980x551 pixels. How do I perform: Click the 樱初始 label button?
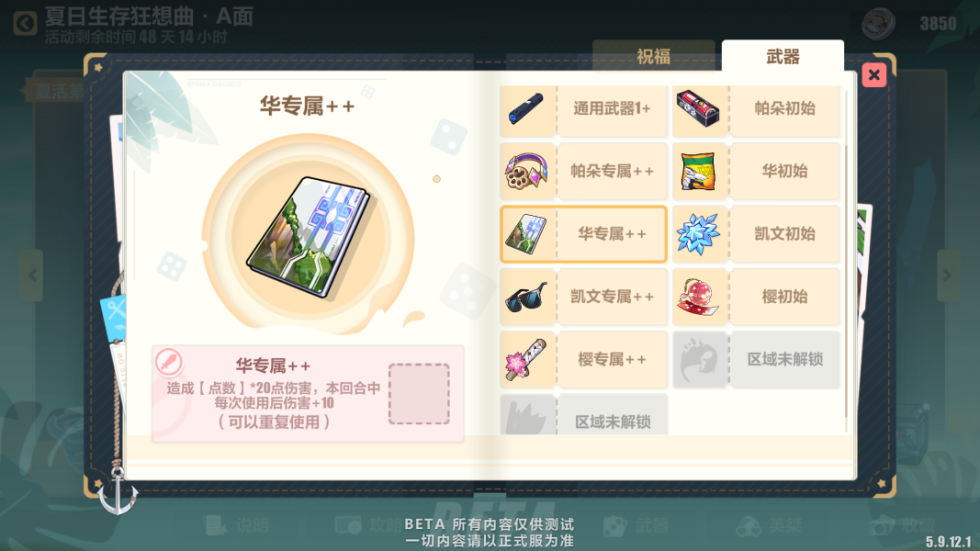[x=784, y=297]
